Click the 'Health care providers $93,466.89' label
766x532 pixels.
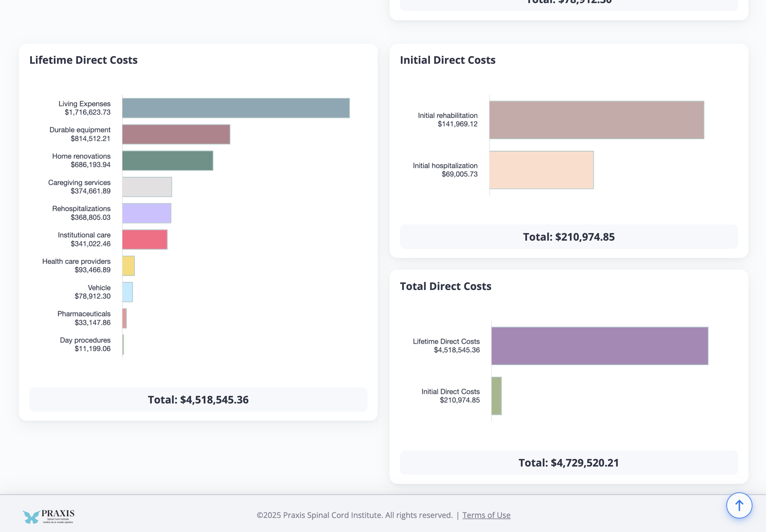coord(76,266)
